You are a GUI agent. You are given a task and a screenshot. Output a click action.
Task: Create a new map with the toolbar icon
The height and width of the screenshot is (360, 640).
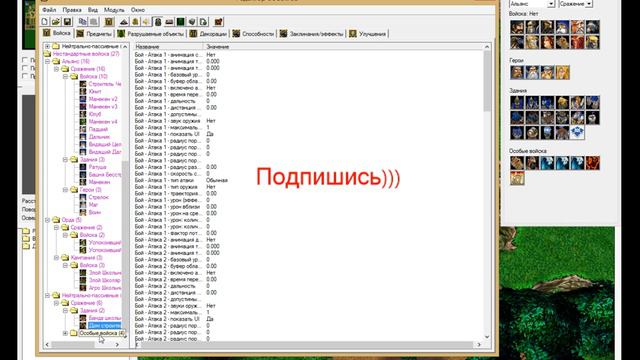coord(45,22)
